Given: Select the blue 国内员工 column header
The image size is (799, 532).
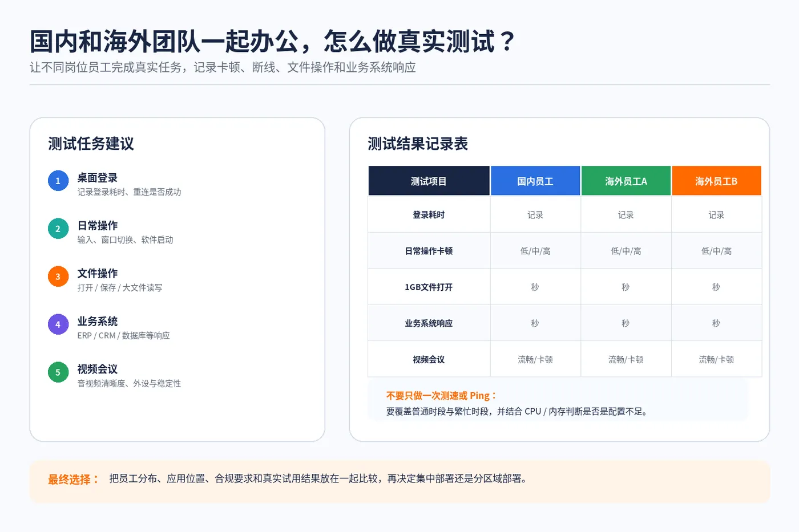Looking at the screenshot, I should (x=535, y=181).
